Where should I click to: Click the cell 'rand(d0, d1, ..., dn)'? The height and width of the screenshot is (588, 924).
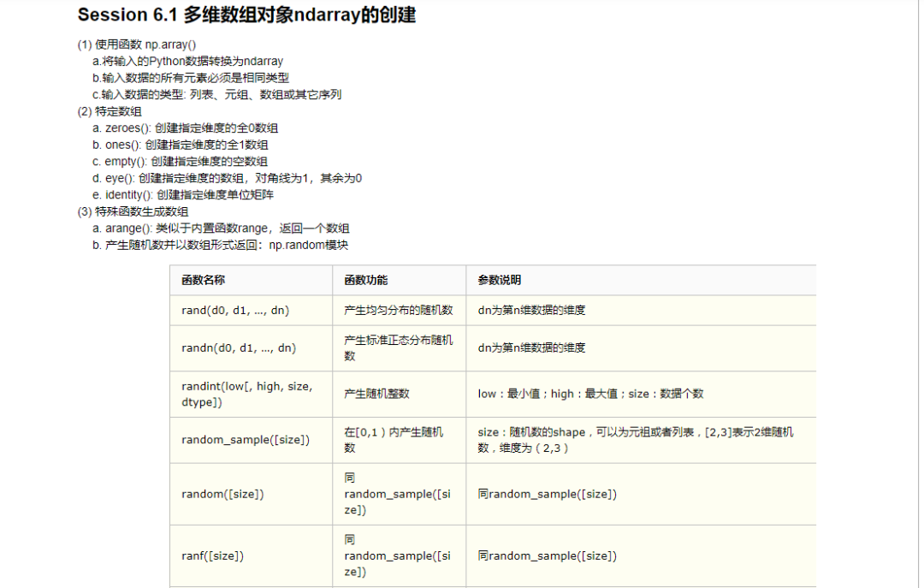251,310
